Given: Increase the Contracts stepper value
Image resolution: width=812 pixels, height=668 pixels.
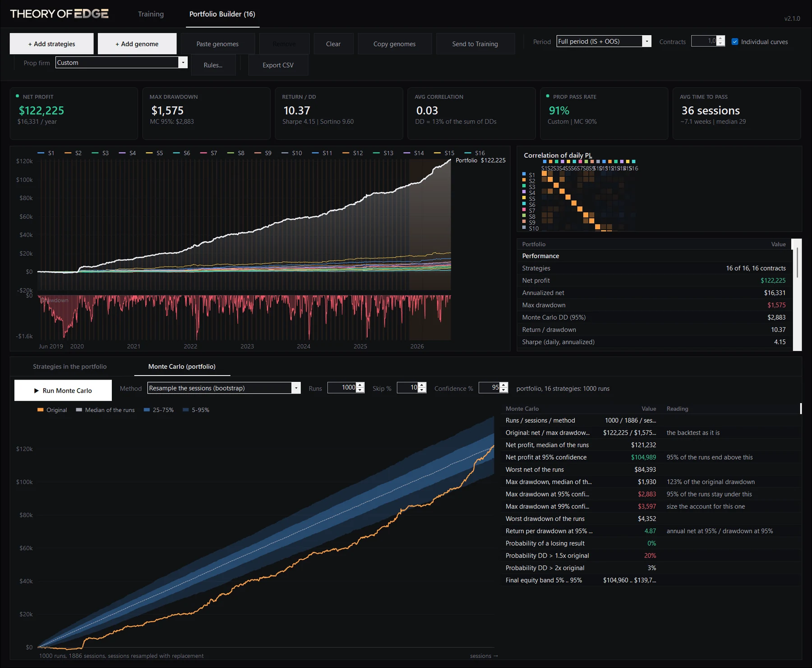Looking at the screenshot, I should 720,38.
